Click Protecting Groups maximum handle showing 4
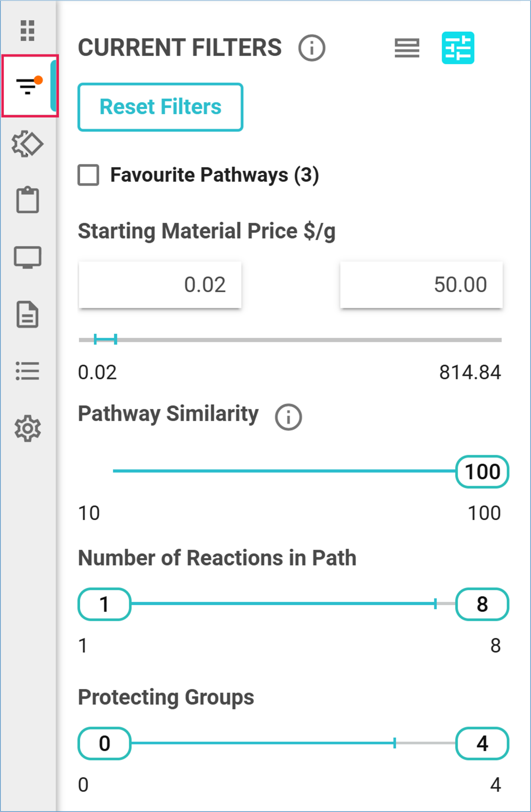531x812 pixels. click(482, 743)
